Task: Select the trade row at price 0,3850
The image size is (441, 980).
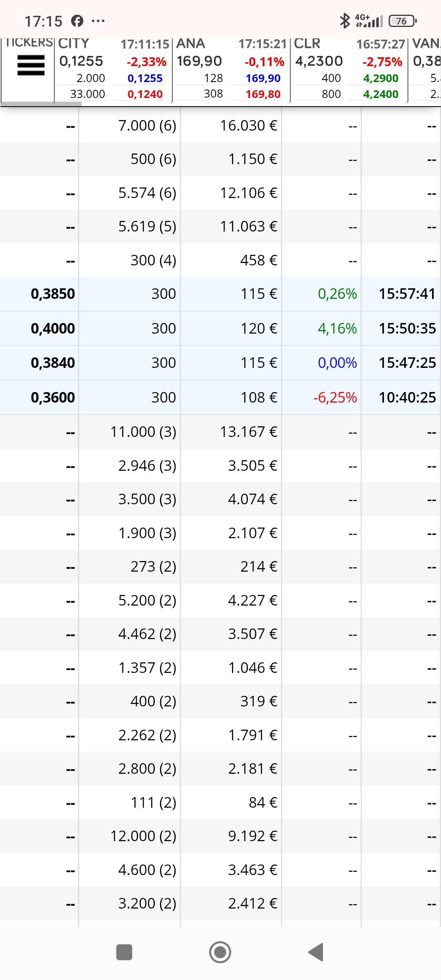Action: (x=220, y=294)
